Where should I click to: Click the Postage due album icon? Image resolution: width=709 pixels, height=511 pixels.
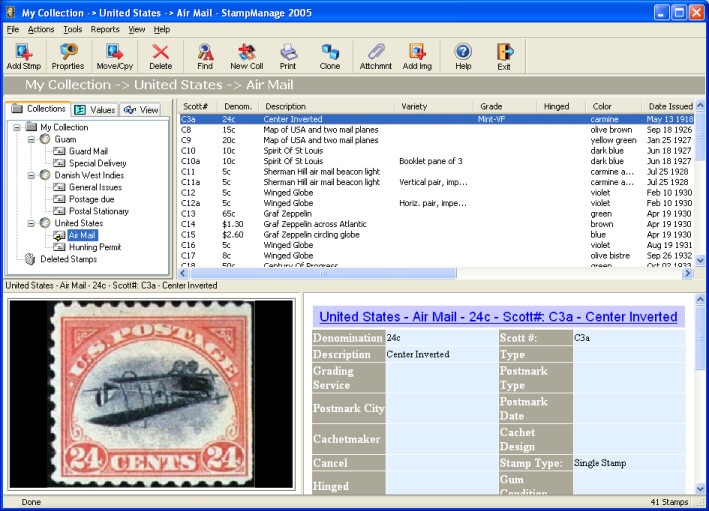(x=59, y=199)
